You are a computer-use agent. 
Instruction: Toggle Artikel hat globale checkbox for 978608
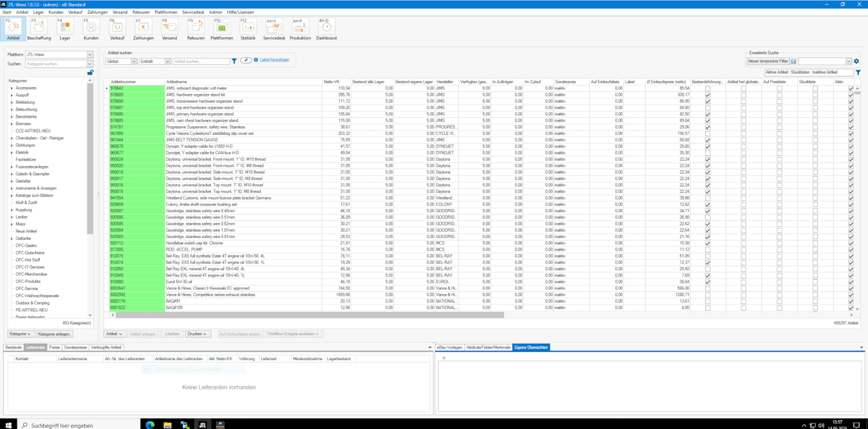[x=744, y=101]
